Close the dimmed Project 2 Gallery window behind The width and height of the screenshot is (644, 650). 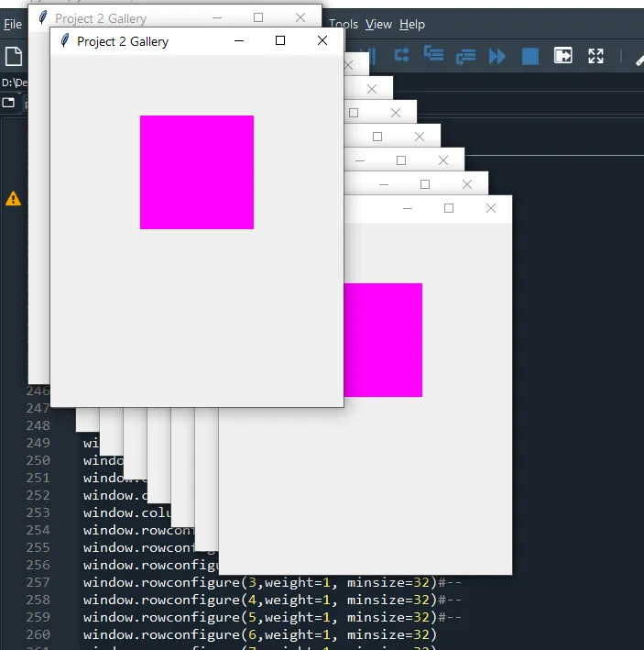(300, 17)
